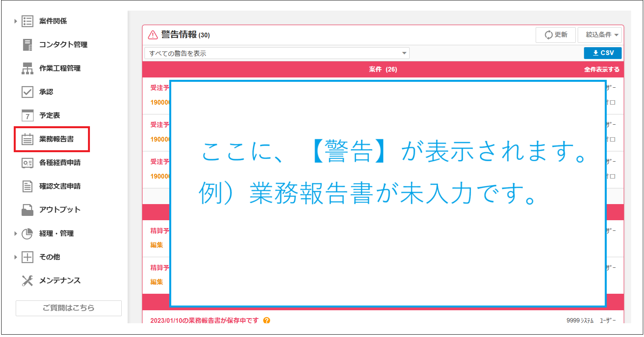Click the アウトプット folder icon
644x337 pixels.
pos(27,210)
